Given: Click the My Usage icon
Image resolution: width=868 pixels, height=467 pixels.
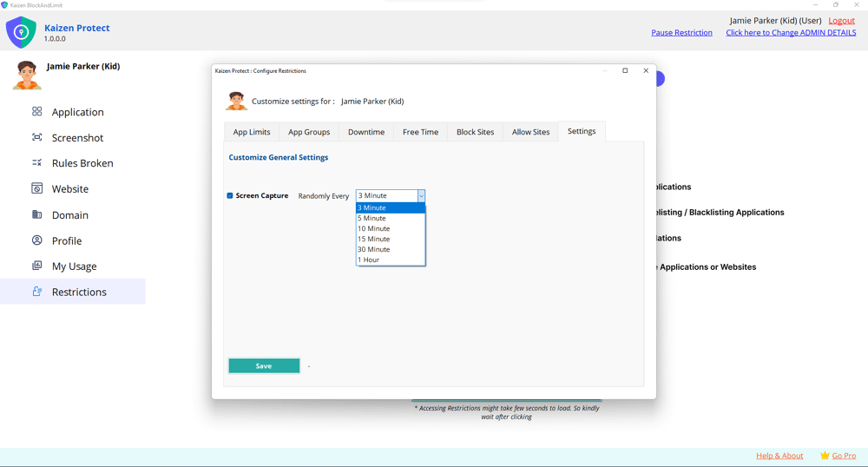Looking at the screenshot, I should coord(36,266).
